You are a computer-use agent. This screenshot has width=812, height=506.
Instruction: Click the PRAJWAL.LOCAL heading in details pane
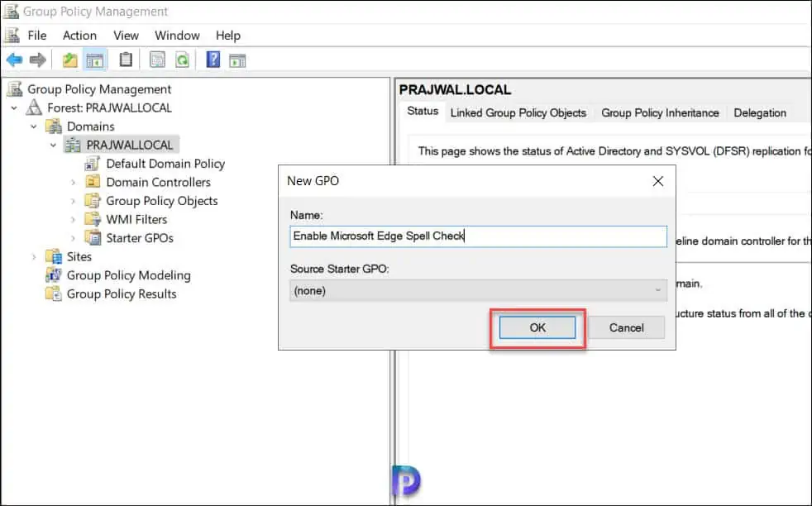click(455, 89)
